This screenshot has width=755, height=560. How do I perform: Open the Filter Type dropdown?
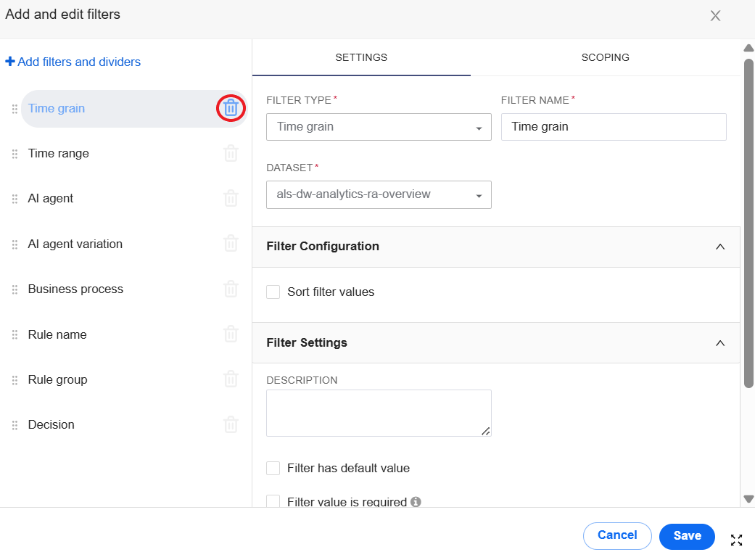(x=379, y=127)
